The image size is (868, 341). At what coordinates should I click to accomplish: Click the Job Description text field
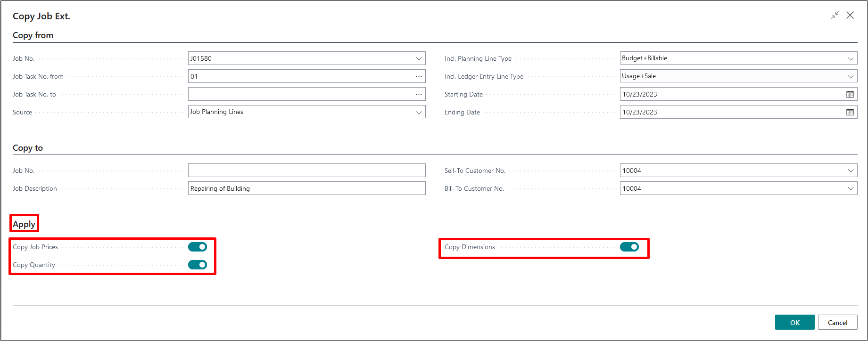click(306, 188)
